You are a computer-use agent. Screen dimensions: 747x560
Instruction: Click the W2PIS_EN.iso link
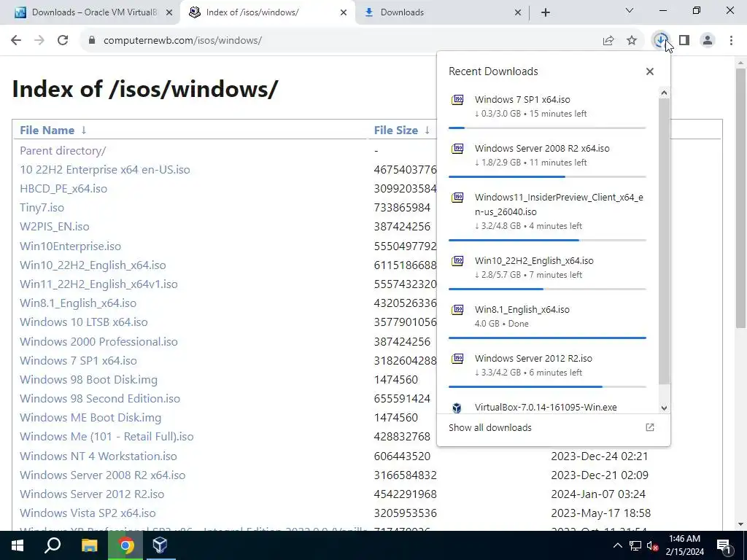click(54, 227)
